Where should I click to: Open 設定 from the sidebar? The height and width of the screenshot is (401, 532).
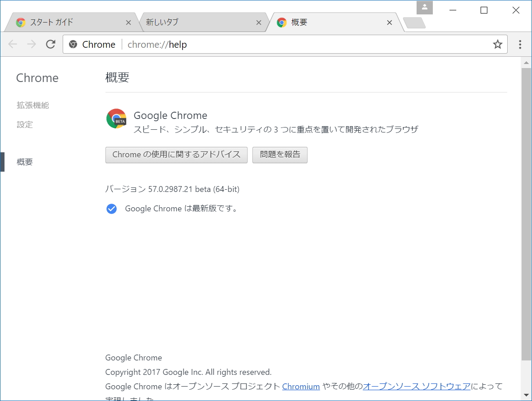coord(25,124)
